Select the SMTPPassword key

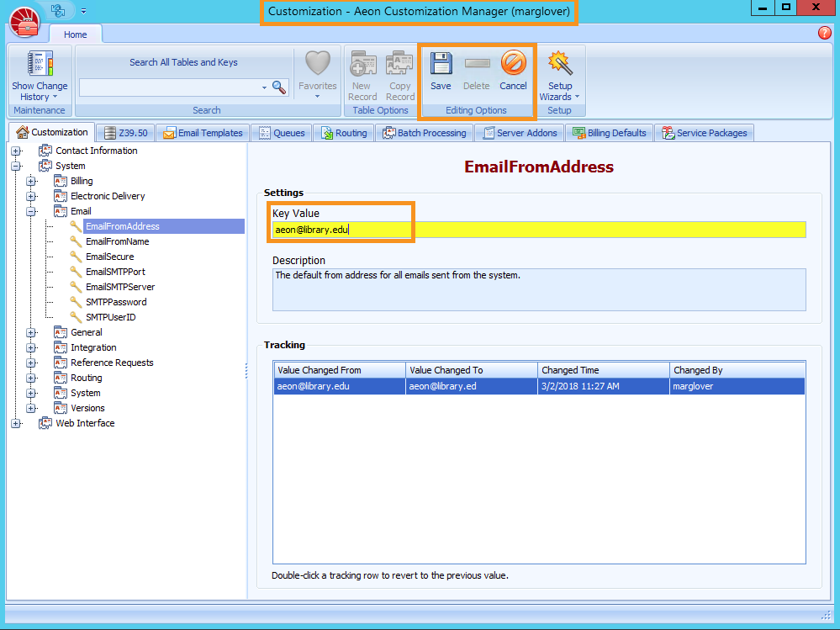tap(116, 302)
